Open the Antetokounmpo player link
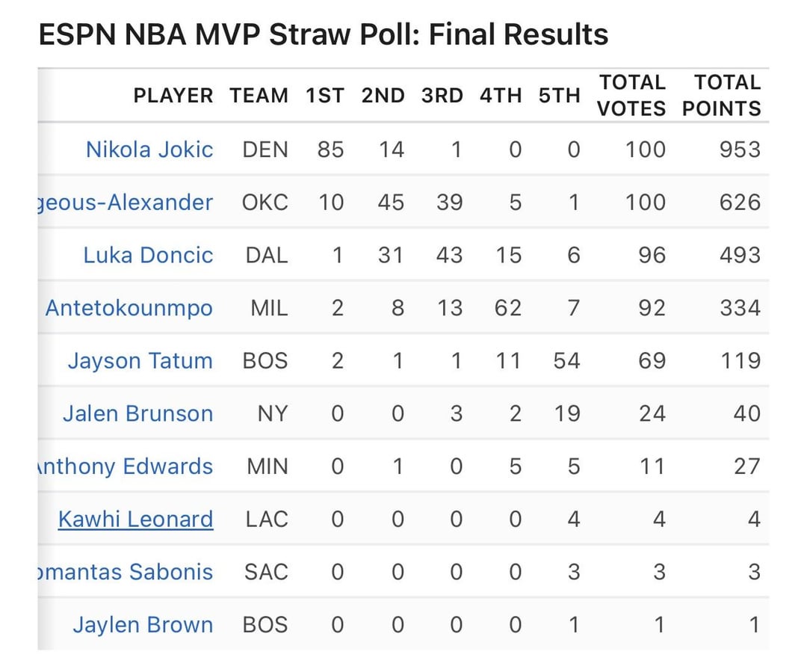The height and width of the screenshot is (672, 807). pyautogui.click(x=129, y=308)
